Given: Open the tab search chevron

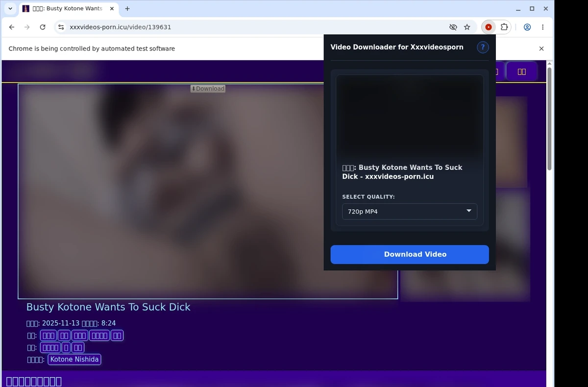Looking at the screenshot, I should [x=10, y=8].
